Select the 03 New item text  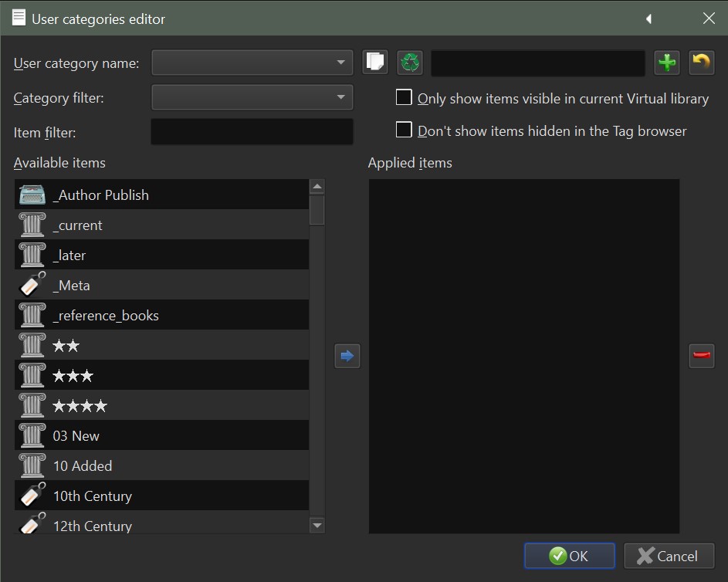point(76,436)
